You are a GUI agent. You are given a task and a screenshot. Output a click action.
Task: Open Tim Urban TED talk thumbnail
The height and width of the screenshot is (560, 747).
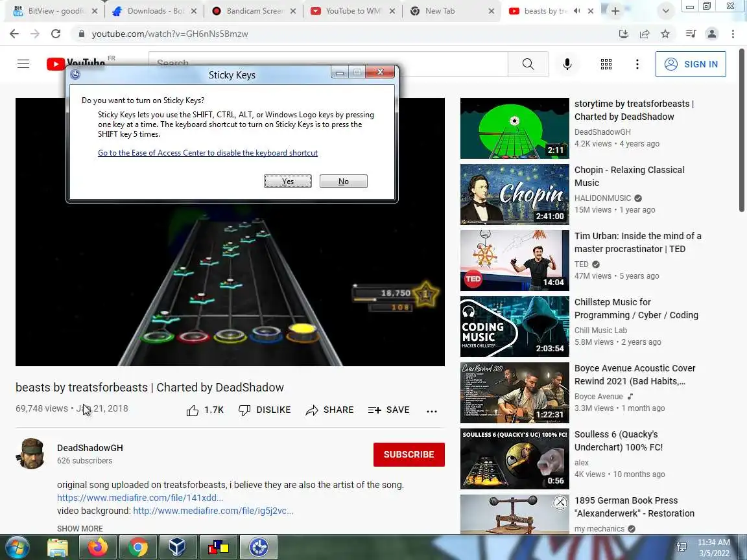pos(514,261)
